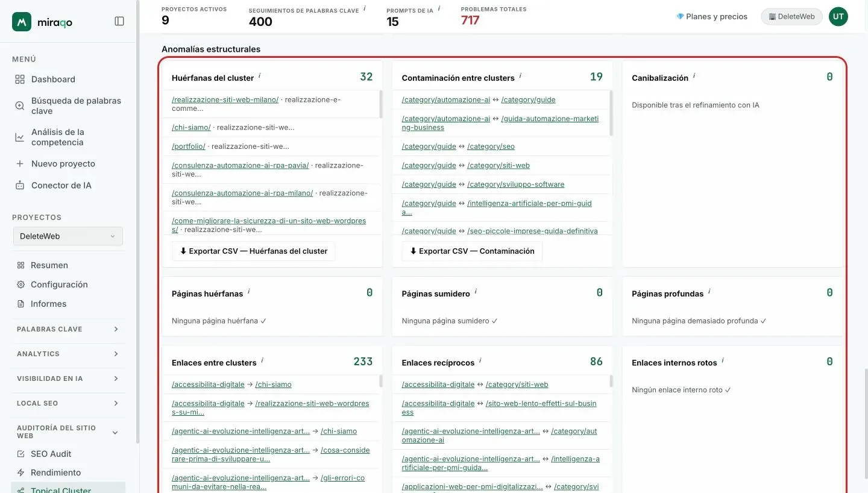Show info for Páginas sumidero
Screen dimensions: 868x493
(476, 292)
